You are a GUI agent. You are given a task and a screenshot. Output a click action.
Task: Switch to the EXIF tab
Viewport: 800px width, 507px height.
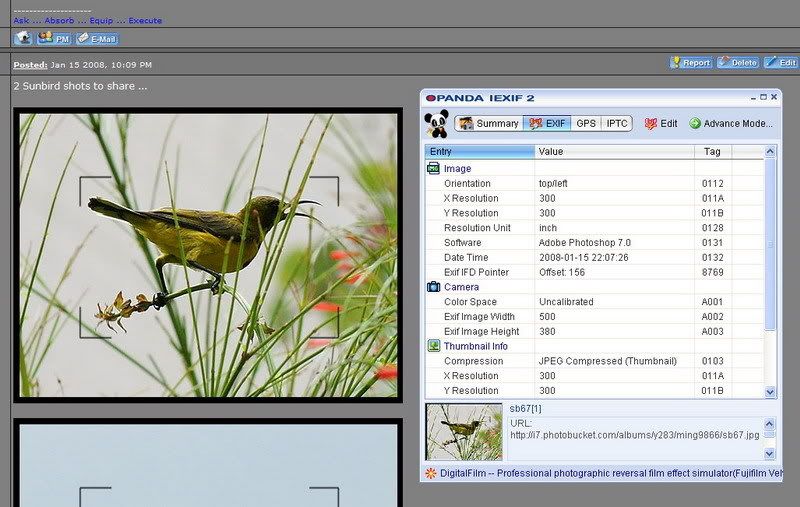click(547, 123)
